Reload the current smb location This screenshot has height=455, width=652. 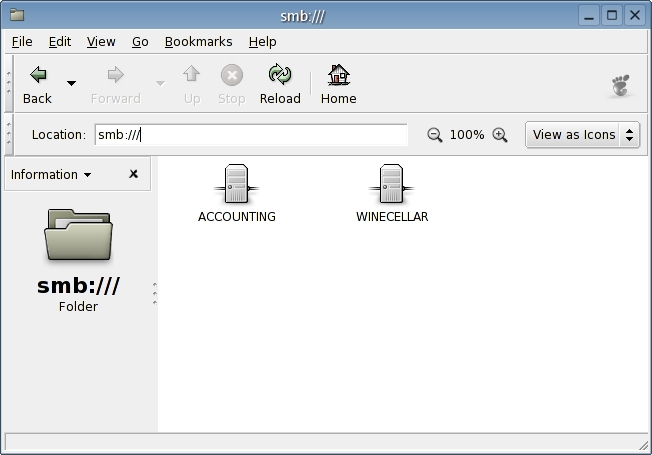point(280,76)
